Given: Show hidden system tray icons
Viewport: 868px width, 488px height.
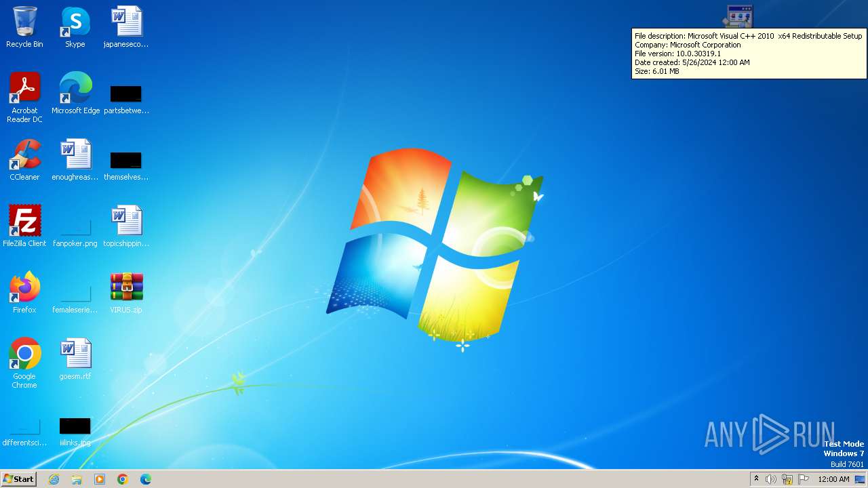Looking at the screenshot, I should (x=756, y=479).
